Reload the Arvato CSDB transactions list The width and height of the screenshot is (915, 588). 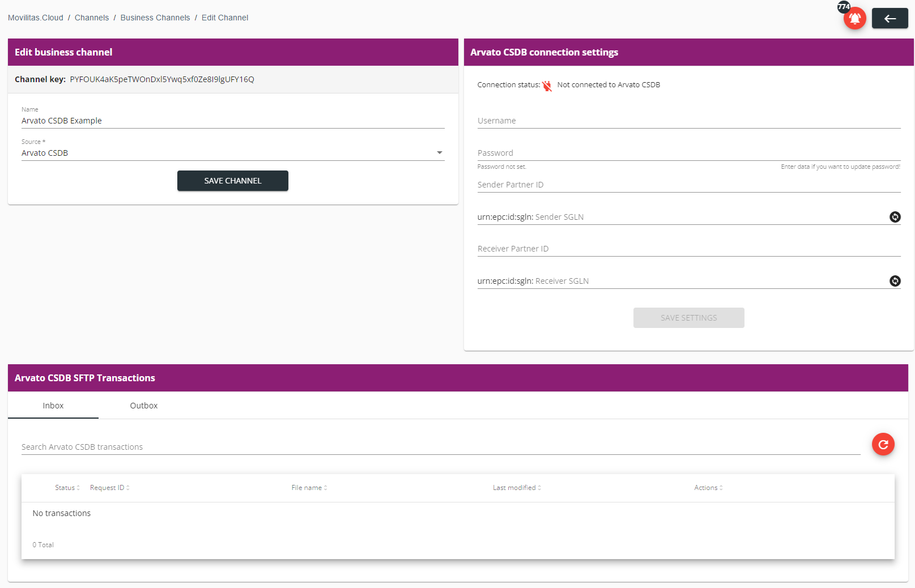click(x=883, y=445)
